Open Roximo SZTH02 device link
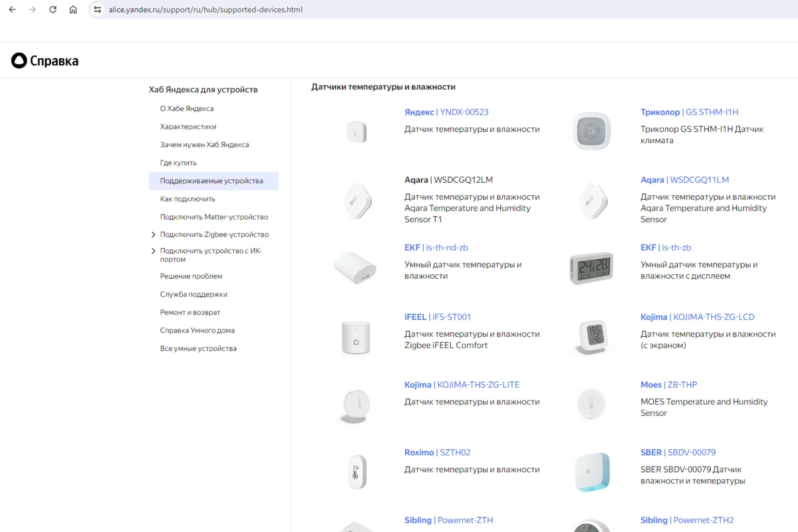 (437, 453)
